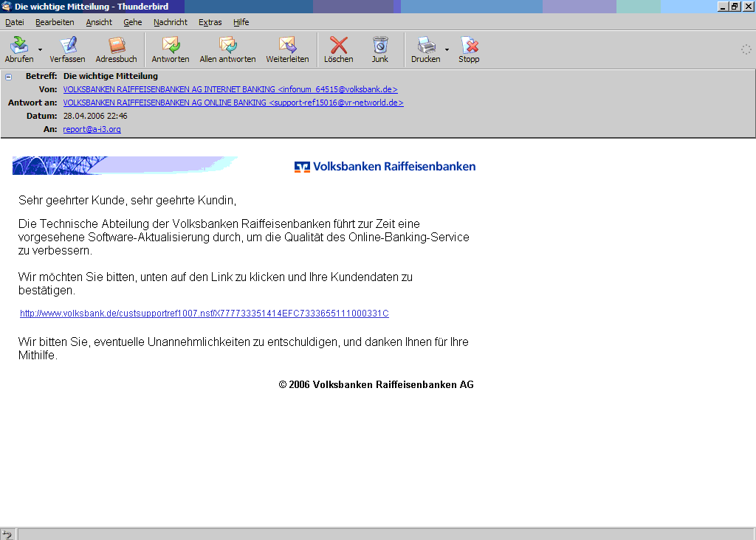Click the blue bridge banner image
This screenshot has width=756, height=540.
point(125,165)
